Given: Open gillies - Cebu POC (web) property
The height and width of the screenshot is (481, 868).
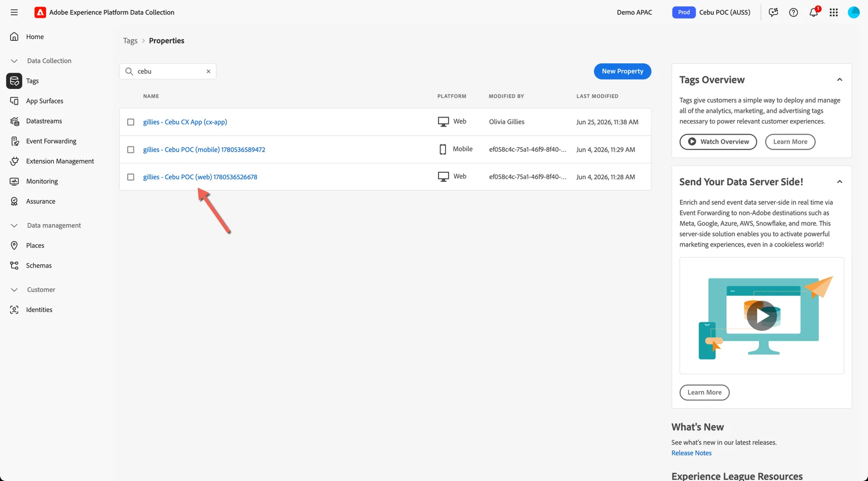Looking at the screenshot, I should [x=200, y=177].
